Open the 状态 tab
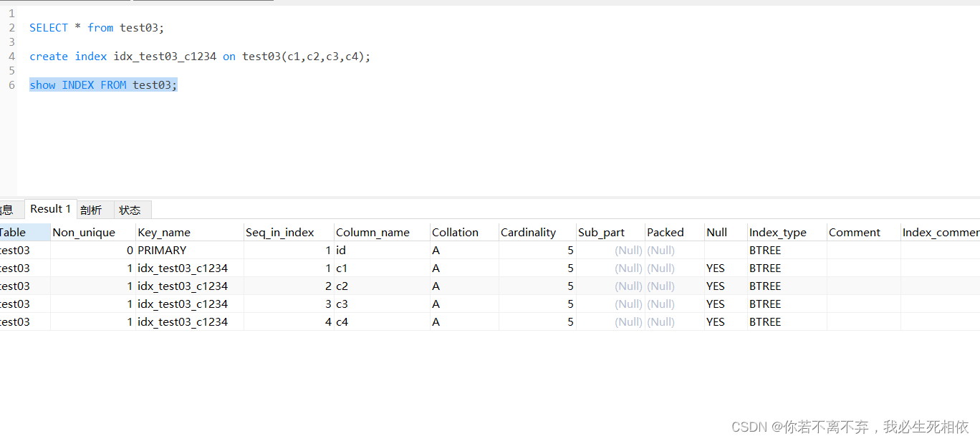Screen dimensions: 980x441 130,210
